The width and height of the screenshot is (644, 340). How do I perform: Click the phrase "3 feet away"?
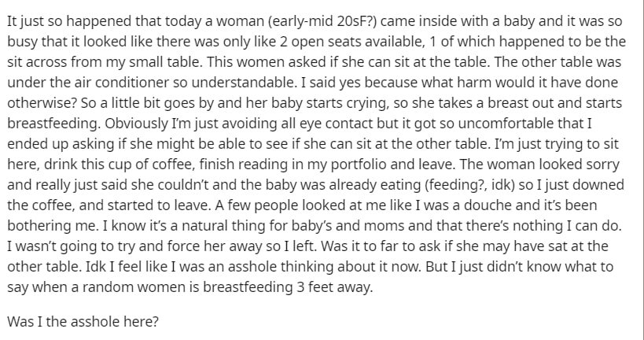point(334,287)
